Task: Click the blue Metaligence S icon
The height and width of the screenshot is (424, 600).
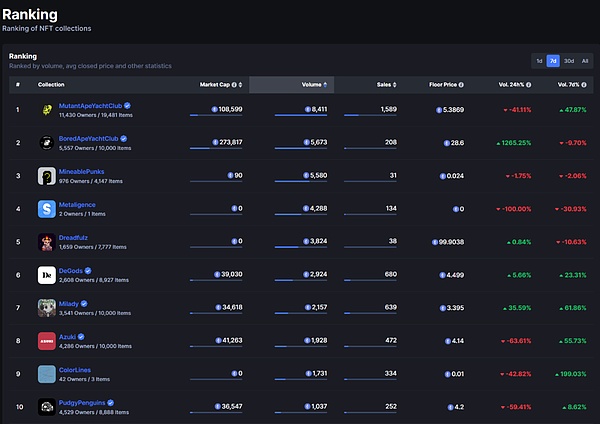Action: (x=47, y=209)
